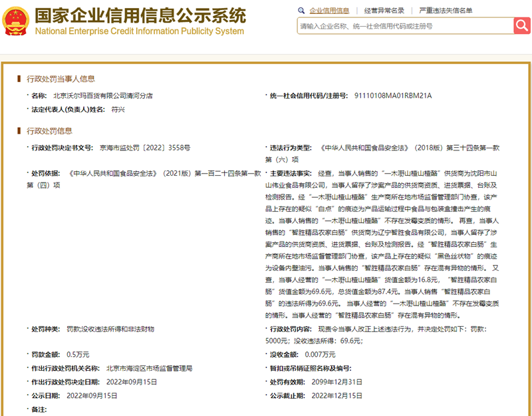The width and height of the screenshot is (532, 416).
Task: Click fine amount value 0.5万元
Action: pos(78,355)
